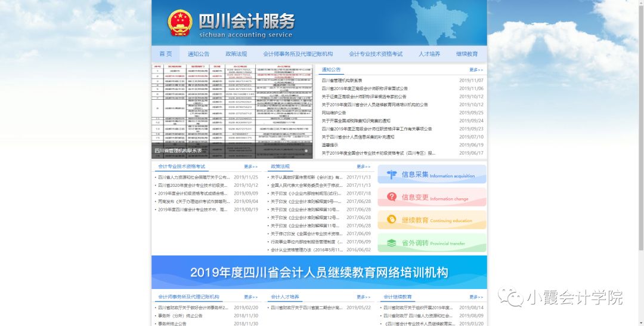
Task: Click 更多>> in the 会计继续教育 section
Action: click(x=476, y=297)
